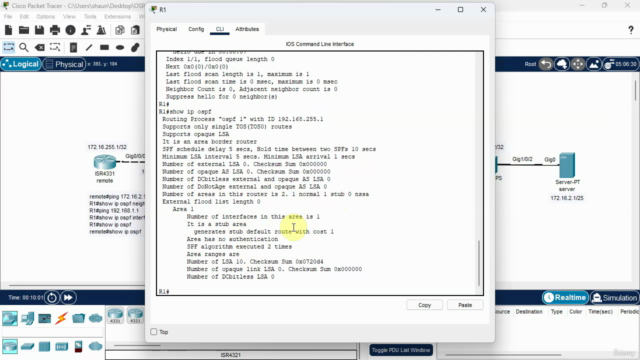Select the Resize Shape tool

point(55,47)
